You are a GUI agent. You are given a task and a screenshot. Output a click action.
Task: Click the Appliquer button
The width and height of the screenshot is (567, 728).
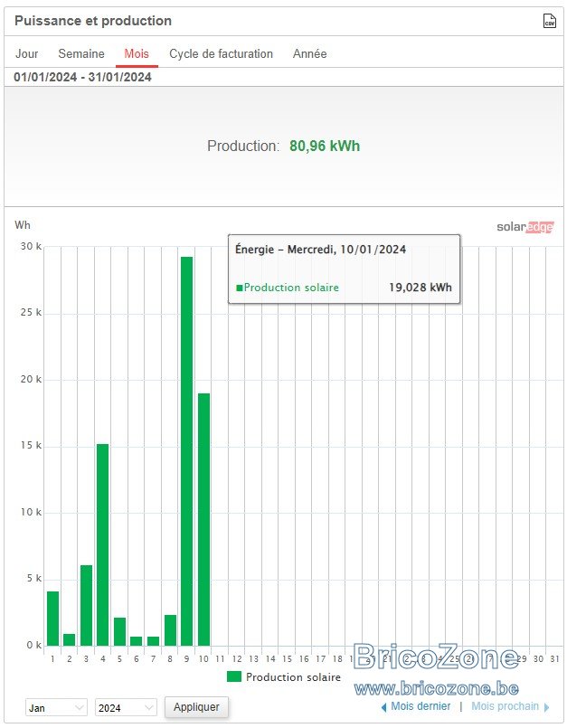[196, 706]
